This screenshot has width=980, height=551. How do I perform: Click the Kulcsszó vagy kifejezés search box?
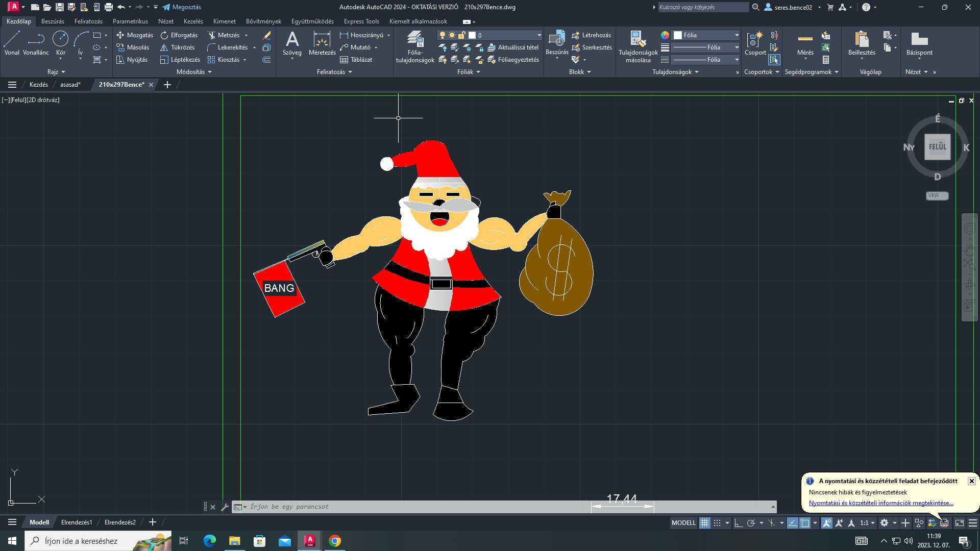click(703, 7)
